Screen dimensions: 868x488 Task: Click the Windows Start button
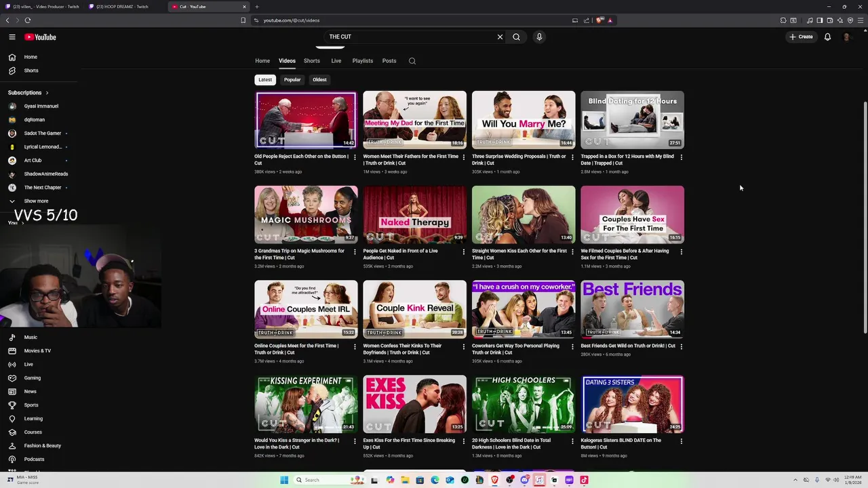click(284, 480)
